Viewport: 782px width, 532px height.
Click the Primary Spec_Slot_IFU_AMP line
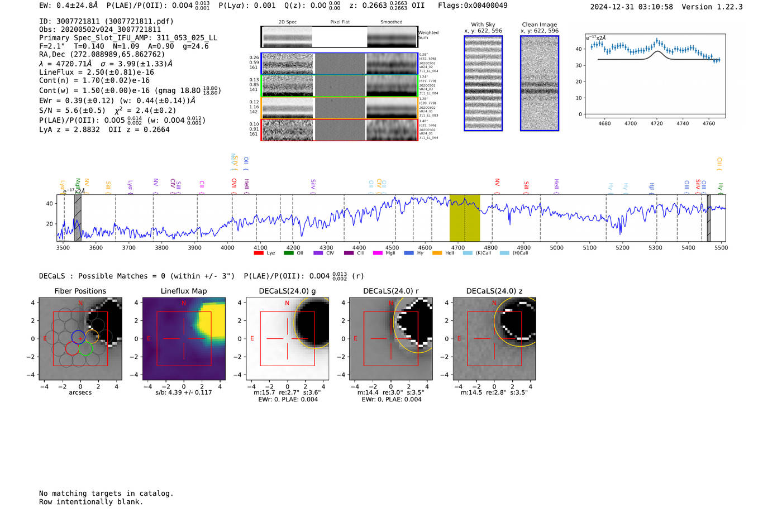click(x=128, y=38)
